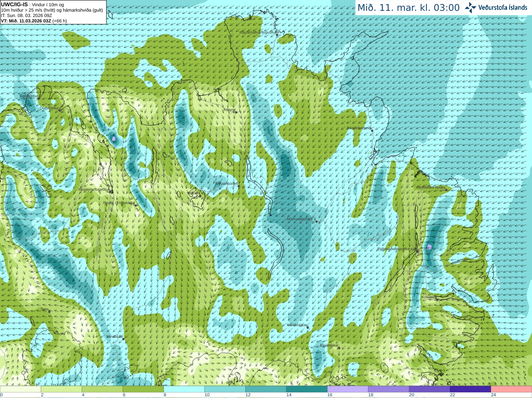Click the legend scale number 24

tap(493, 395)
